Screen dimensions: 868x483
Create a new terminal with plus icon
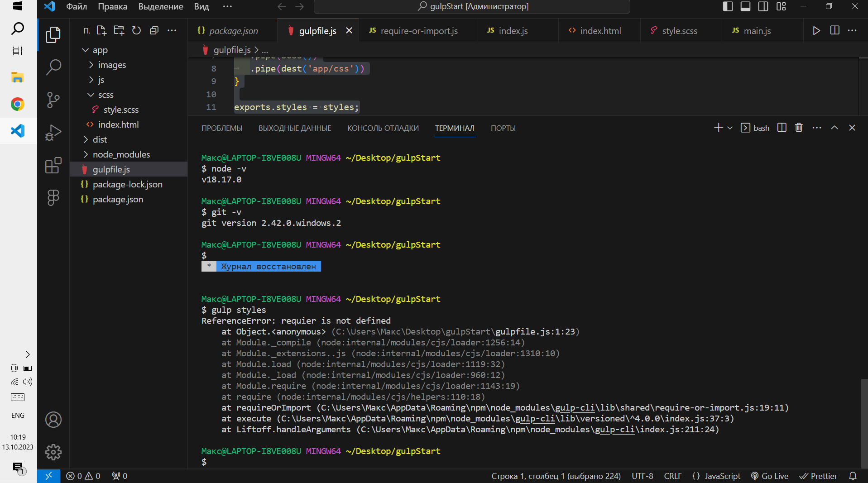point(718,128)
